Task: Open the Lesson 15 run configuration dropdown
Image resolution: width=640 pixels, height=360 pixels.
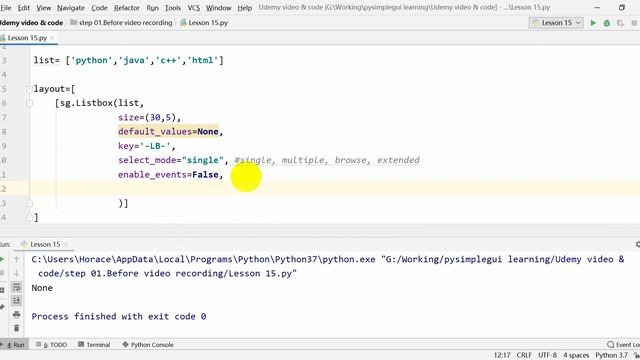Action: click(x=556, y=23)
